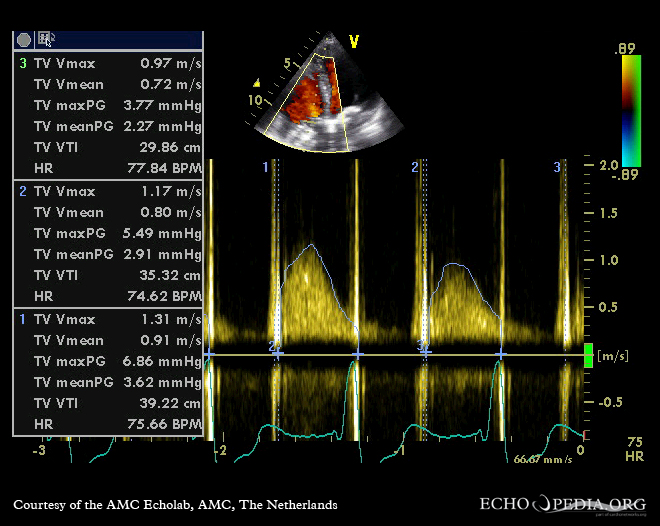
Task: Click the color Doppler velocity scale bar
Action: (630, 110)
